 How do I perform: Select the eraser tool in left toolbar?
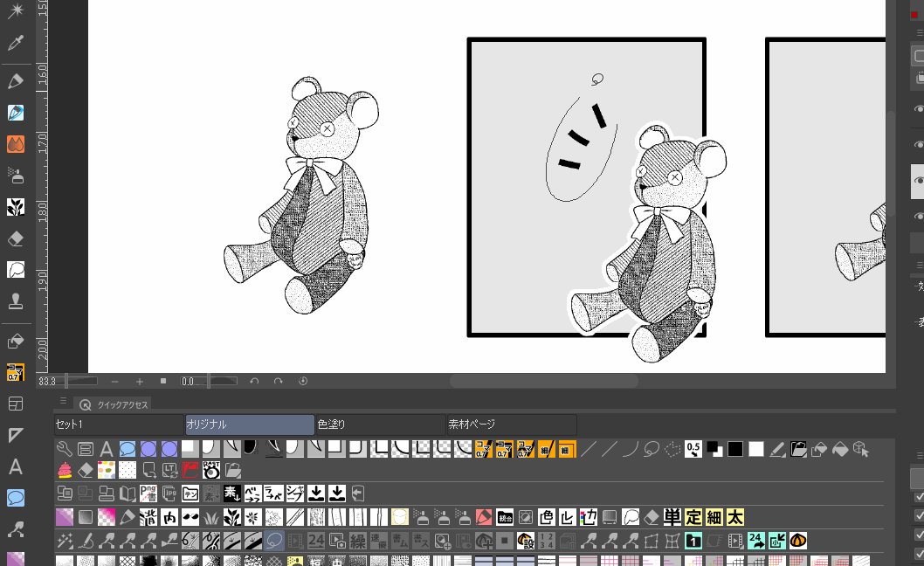pyautogui.click(x=16, y=238)
